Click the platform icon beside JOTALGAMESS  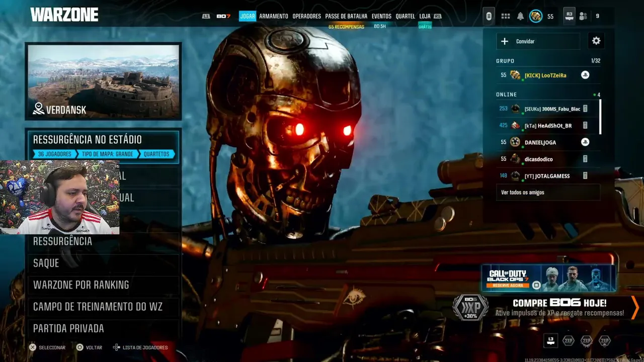click(585, 175)
